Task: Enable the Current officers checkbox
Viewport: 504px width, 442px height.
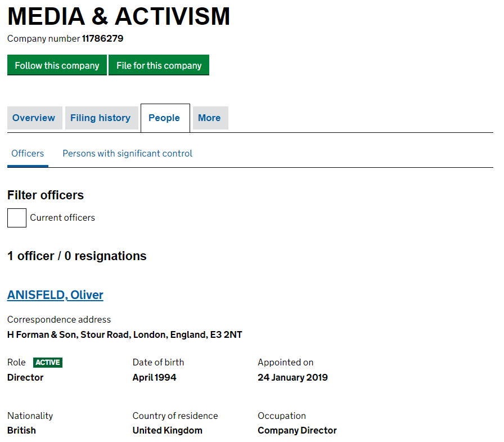Action: 16,218
